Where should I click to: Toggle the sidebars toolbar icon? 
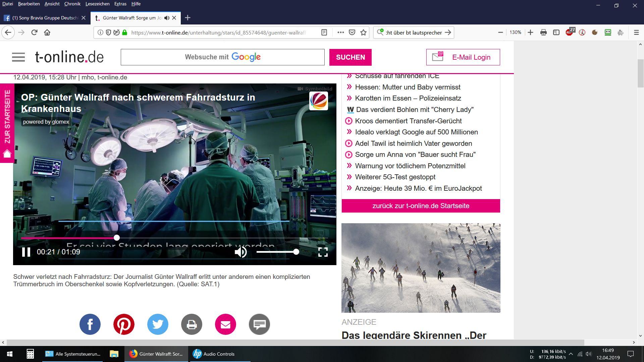click(x=556, y=33)
